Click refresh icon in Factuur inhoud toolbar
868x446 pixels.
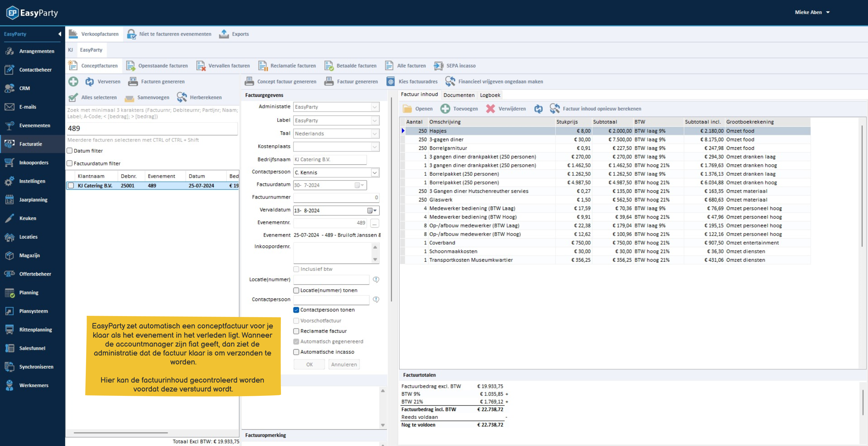(x=538, y=109)
